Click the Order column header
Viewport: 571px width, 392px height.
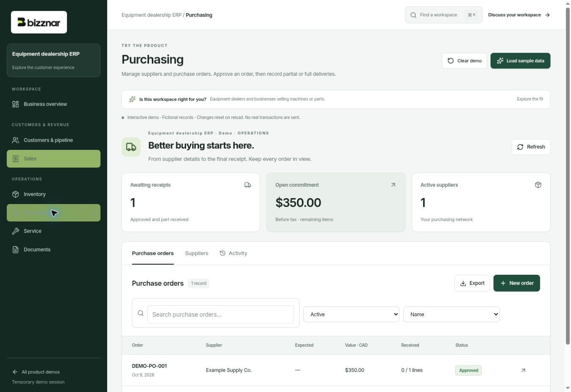pyautogui.click(x=137, y=345)
